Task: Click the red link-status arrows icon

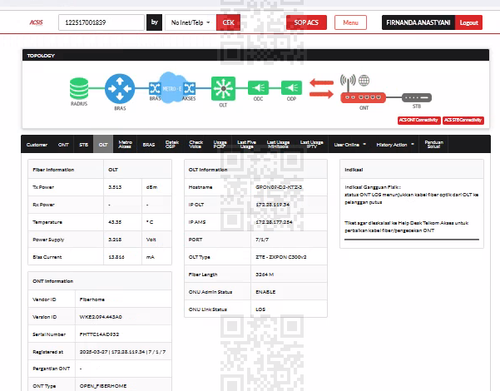Action: point(321,88)
